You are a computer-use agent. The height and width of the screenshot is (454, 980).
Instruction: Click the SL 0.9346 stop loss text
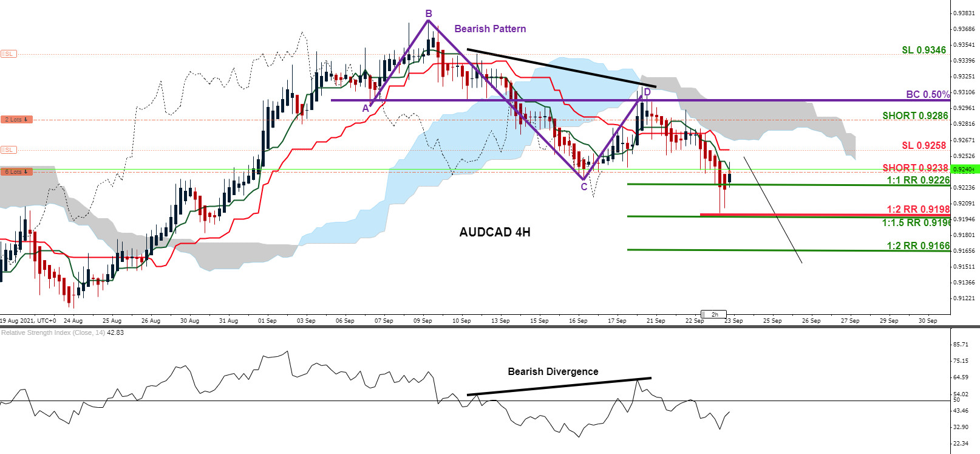(924, 50)
